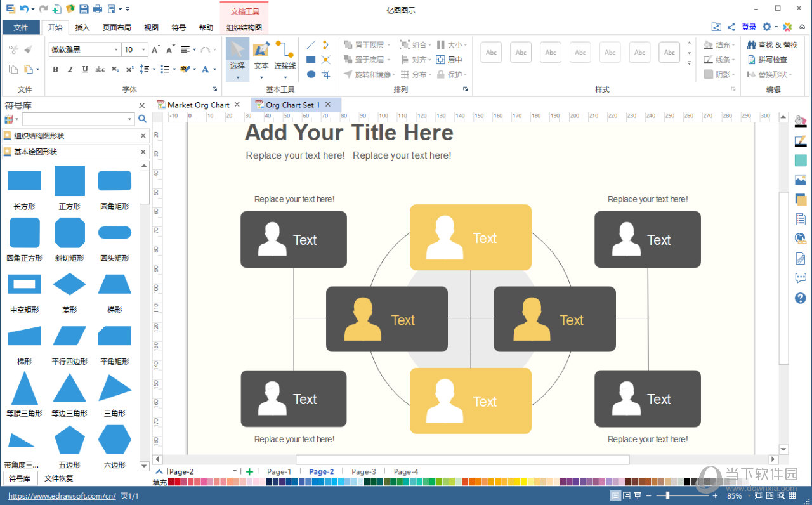The width and height of the screenshot is (812, 505).
Task: Toggle Italic formatting
Action: [x=70, y=69]
